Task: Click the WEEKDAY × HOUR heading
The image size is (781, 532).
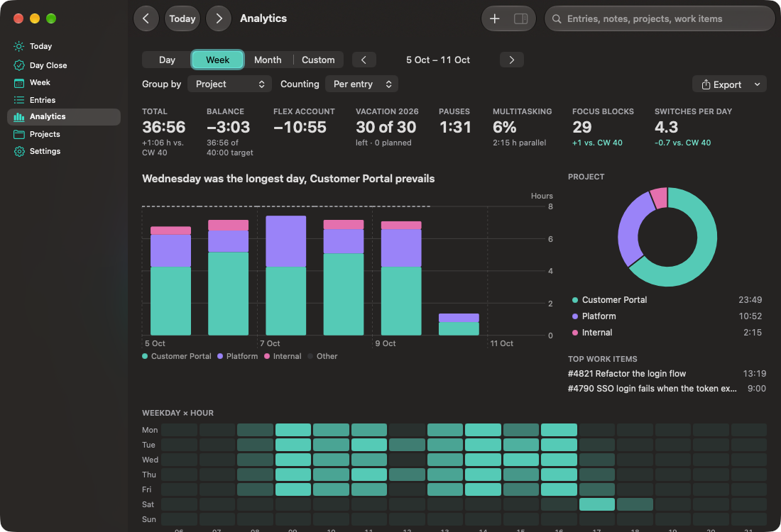Action: [x=177, y=413]
